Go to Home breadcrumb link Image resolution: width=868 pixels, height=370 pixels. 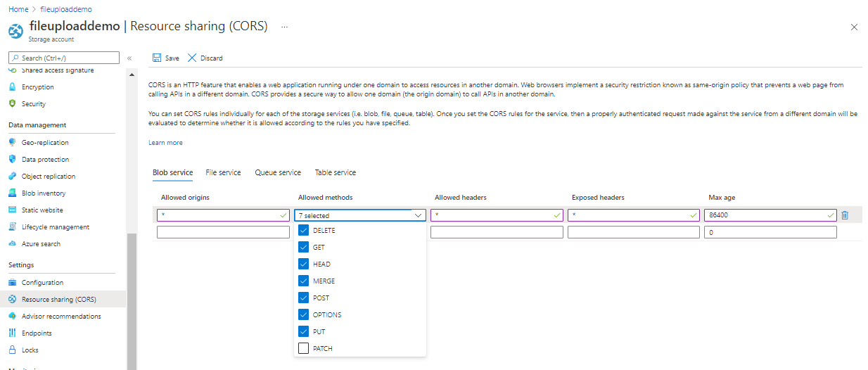(x=18, y=9)
